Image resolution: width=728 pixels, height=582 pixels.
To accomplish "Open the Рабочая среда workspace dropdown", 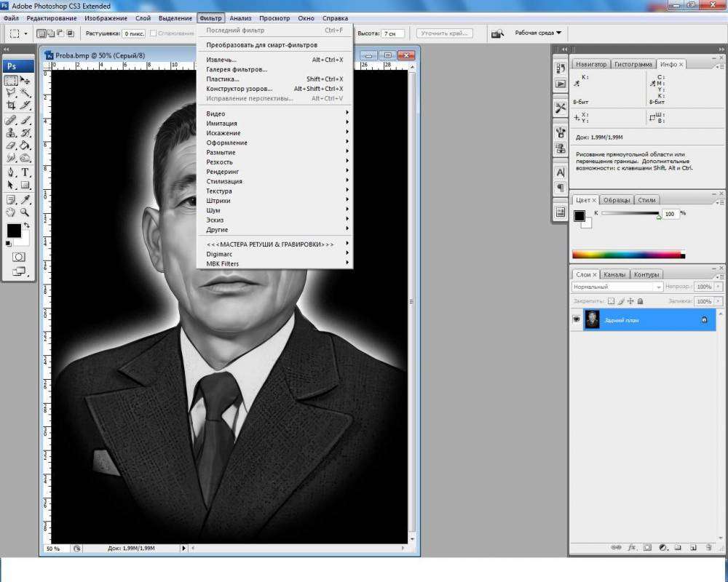I will 538,33.
